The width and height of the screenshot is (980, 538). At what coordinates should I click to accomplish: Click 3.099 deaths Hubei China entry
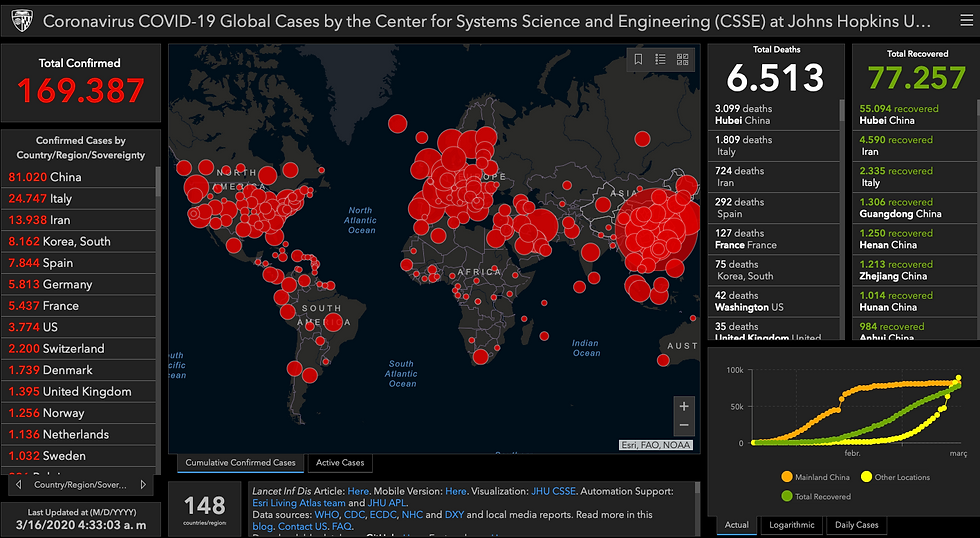[x=773, y=114]
